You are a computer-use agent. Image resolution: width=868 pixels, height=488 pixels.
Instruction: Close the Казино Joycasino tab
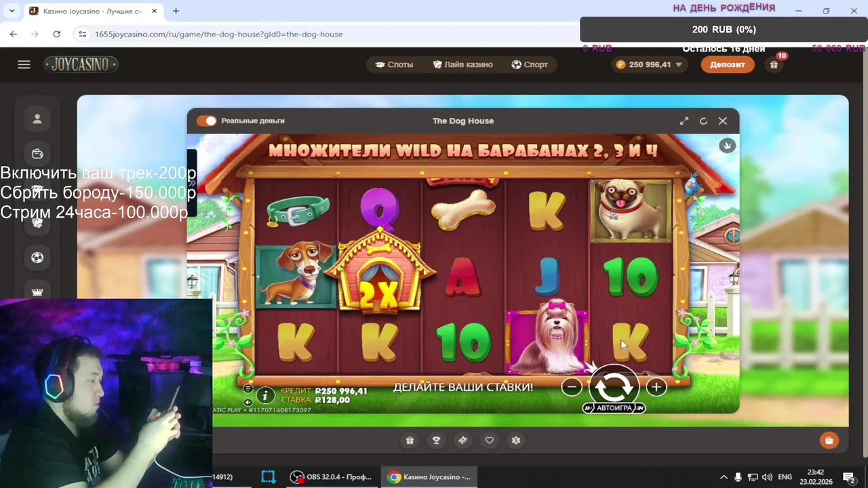tap(154, 11)
